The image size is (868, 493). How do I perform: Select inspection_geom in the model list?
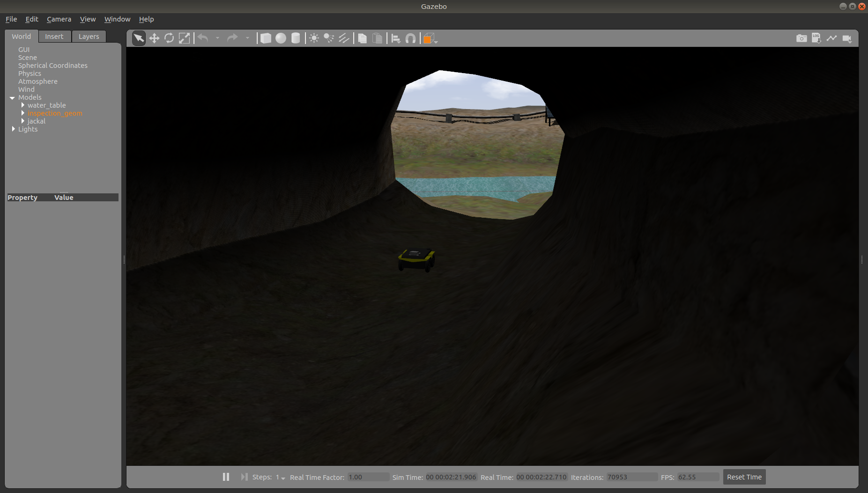(55, 113)
